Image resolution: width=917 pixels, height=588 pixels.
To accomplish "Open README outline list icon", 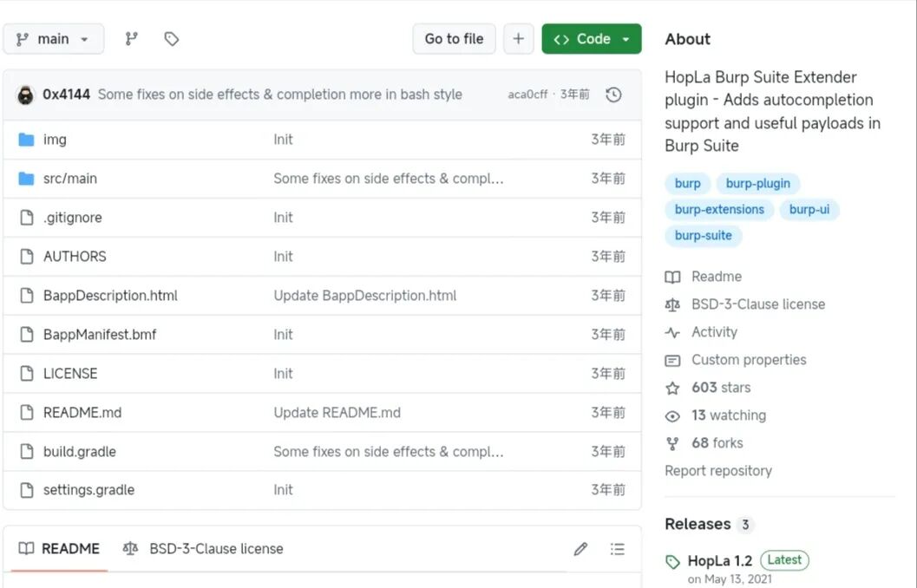I will tap(617, 549).
